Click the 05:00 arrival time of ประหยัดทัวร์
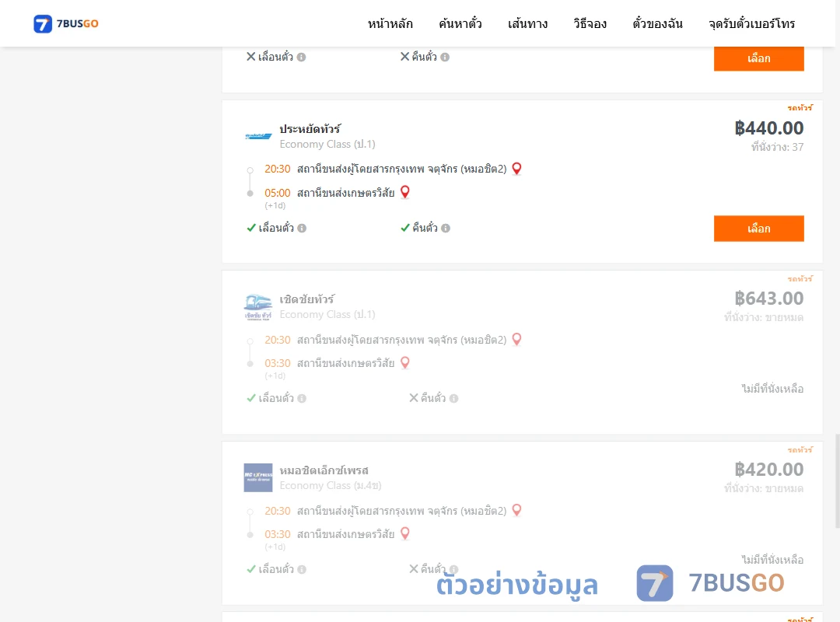The image size is (840, 622). coord(278,193)
